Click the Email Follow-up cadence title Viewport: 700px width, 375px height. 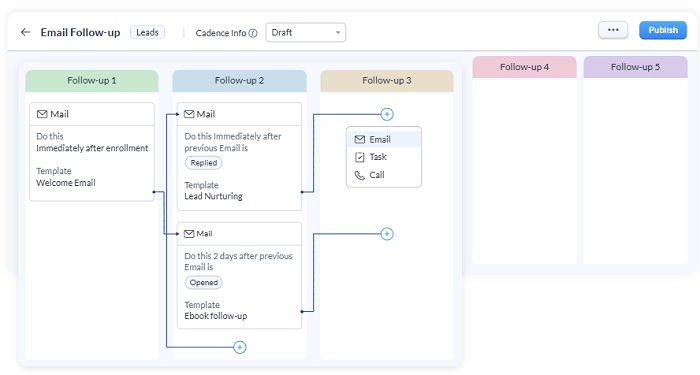(x=80, y=32)
